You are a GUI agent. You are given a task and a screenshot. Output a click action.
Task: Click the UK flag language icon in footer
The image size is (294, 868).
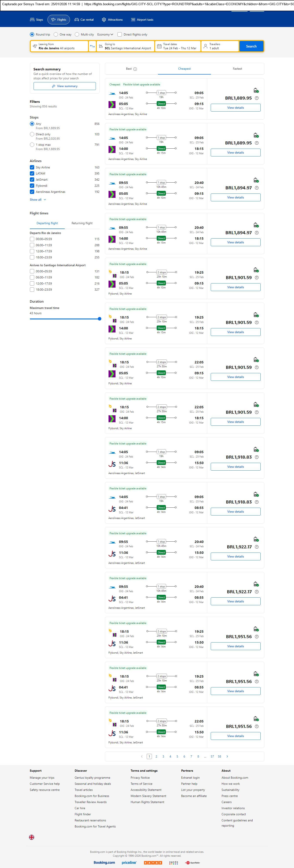(x=32, y=837)
